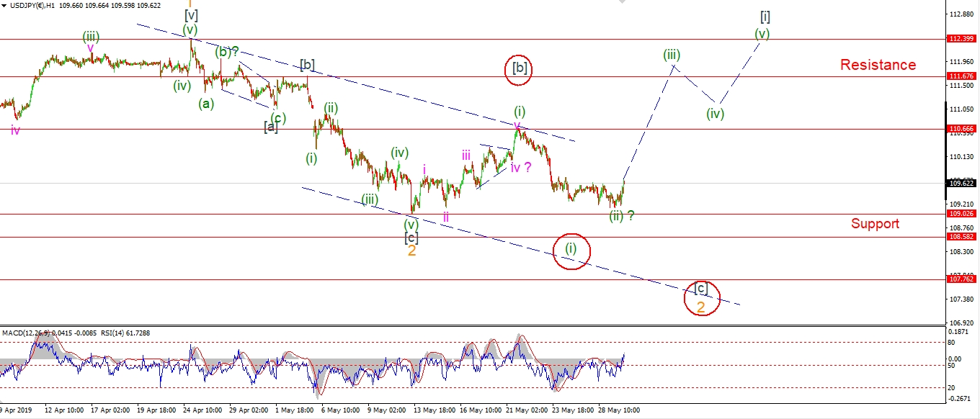Click the current price tag 109.622

[x=963, y=184]
